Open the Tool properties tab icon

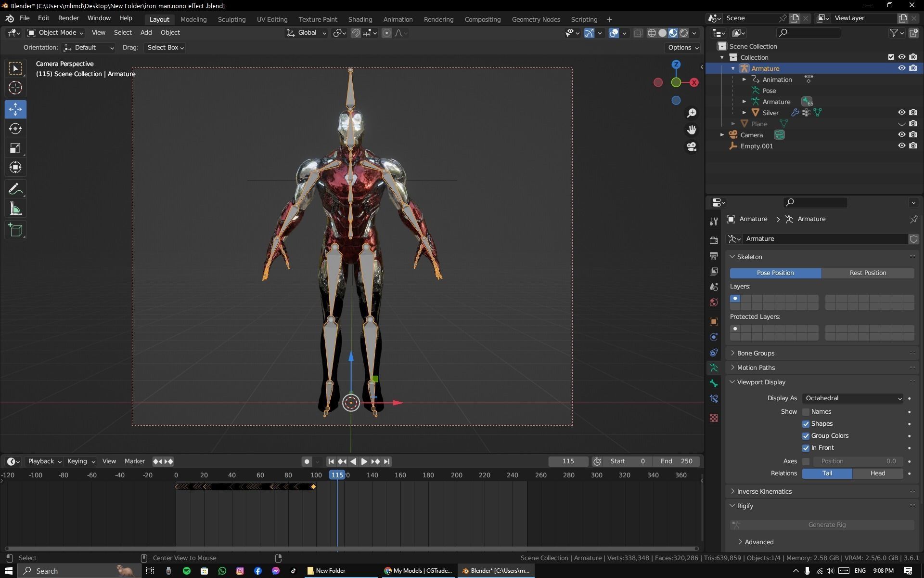pyautogui.click(x=714, y=221)
